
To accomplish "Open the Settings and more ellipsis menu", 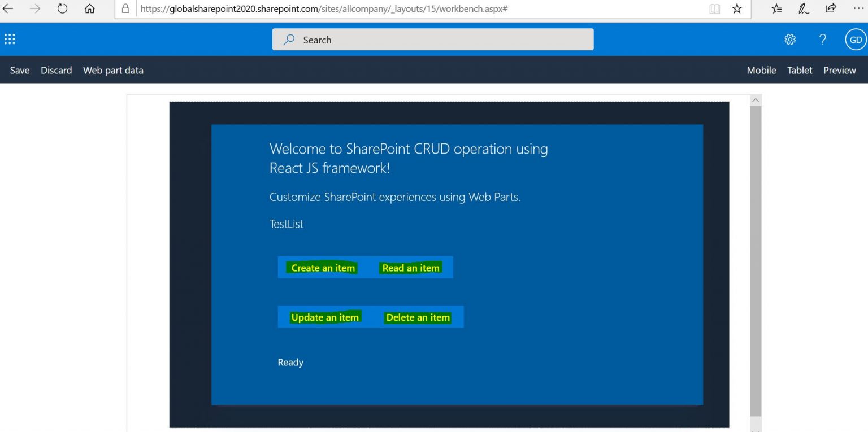I will coord(858,8).
